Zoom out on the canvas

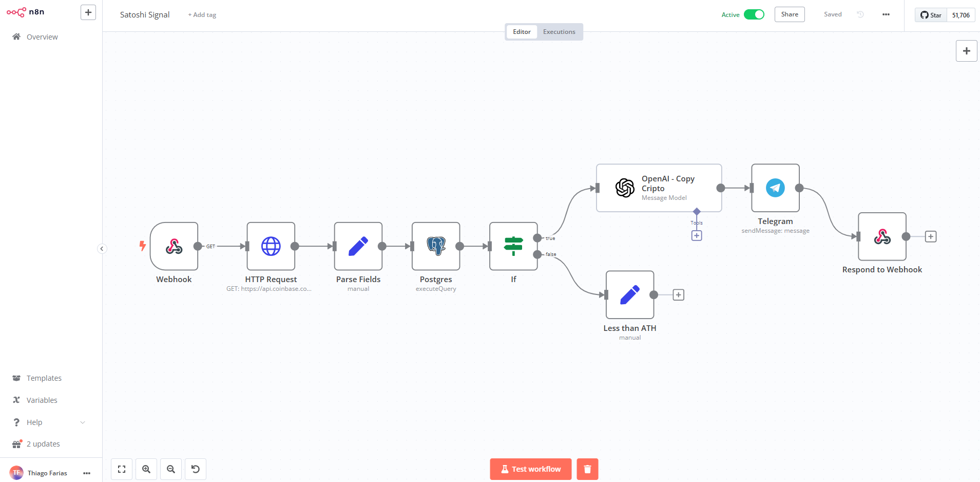click(x=171, y=469)
